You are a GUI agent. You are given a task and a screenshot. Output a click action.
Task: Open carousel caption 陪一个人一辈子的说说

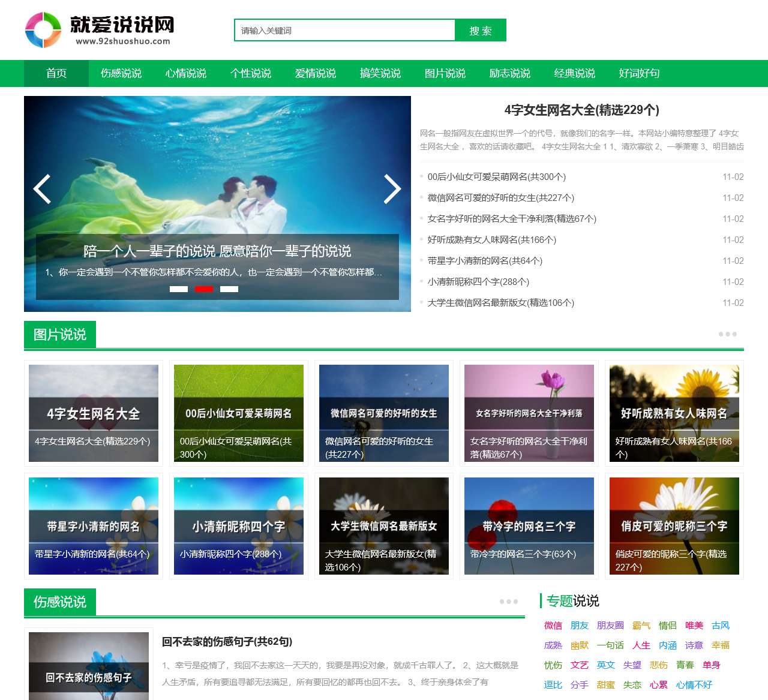217,251
